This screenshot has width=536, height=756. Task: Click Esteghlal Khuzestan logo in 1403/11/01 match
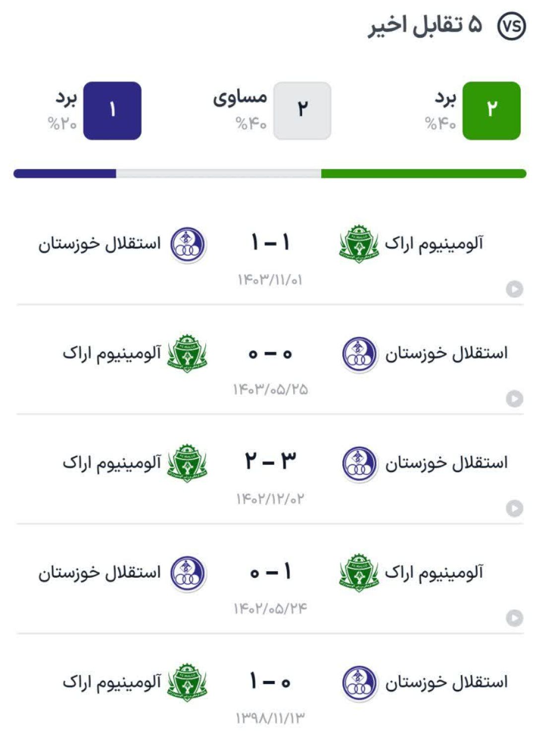pos(188,244)
